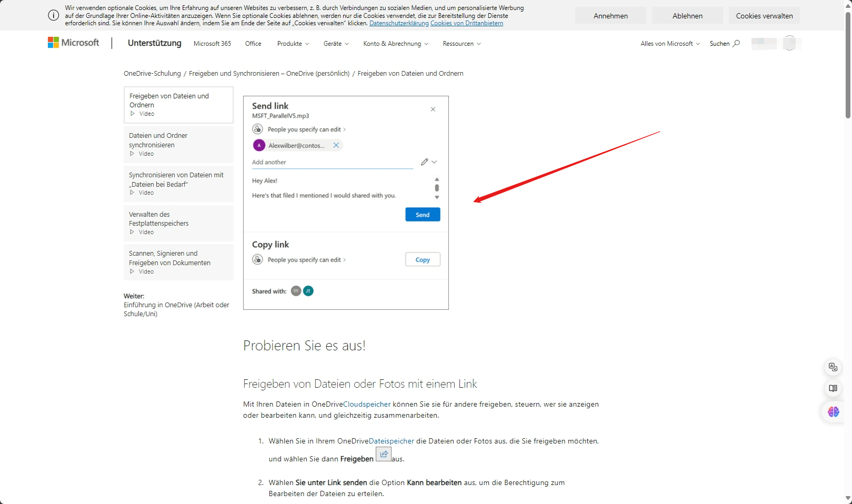The height and width of the screenshot is (504, 852).
Task: Click the Suchen search label
Action: pos(719,44)
